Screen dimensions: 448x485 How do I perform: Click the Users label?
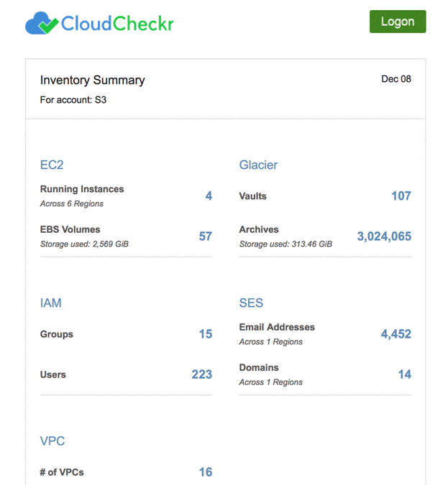[53, 375]
